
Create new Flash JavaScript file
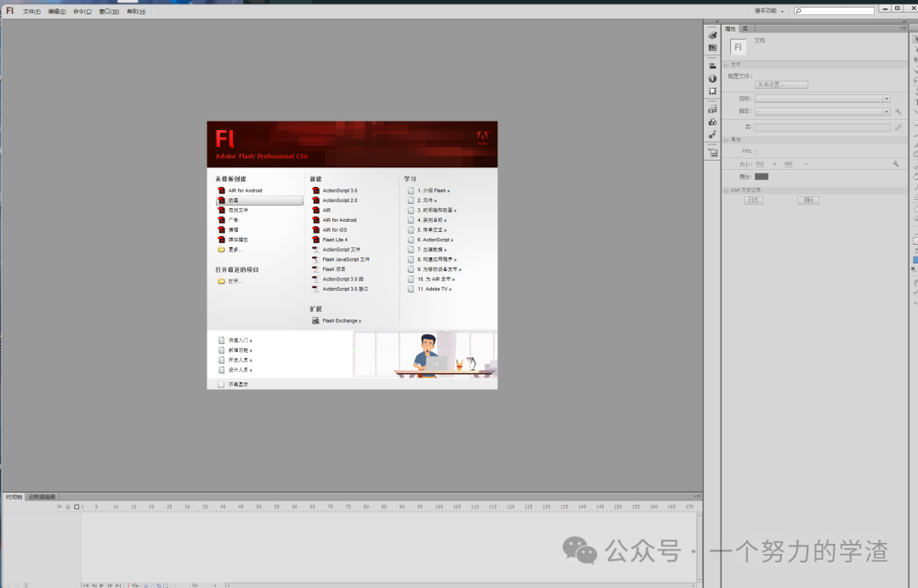345,260
